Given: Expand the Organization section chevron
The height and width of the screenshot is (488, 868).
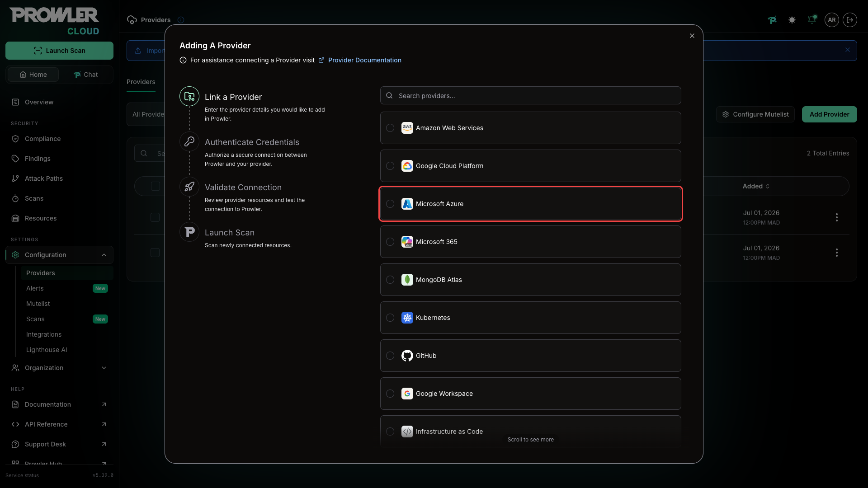Looking at the screenshot, I should tap(104, 368).
